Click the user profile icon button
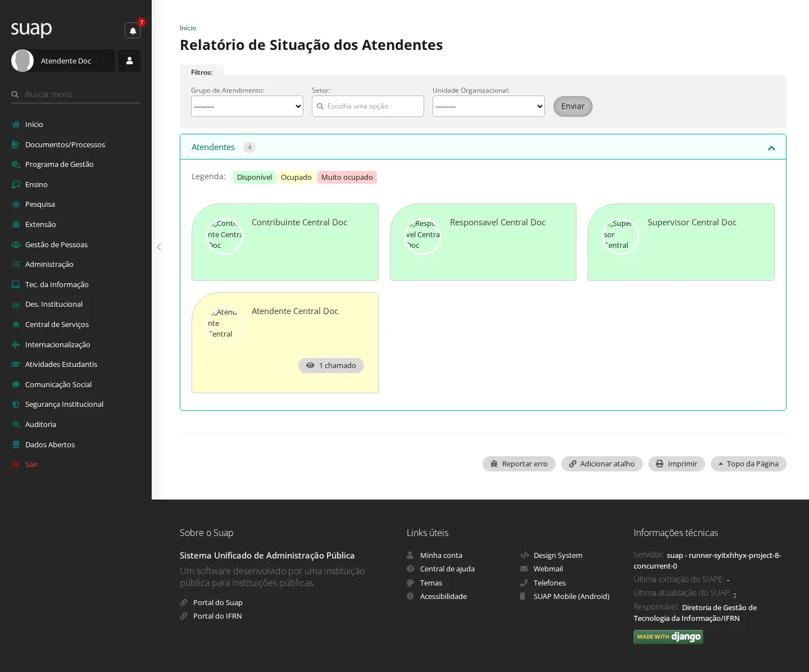Image resolution: width=809 pixels, height=672 pixels. click(x=129, y=61)
